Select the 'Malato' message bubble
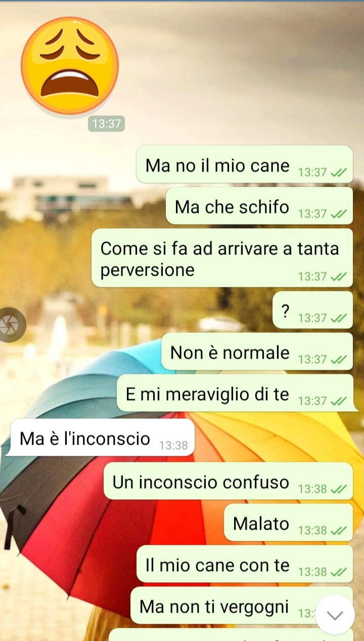This screenshot has height=641, width=364. click(x=288, y=523)
